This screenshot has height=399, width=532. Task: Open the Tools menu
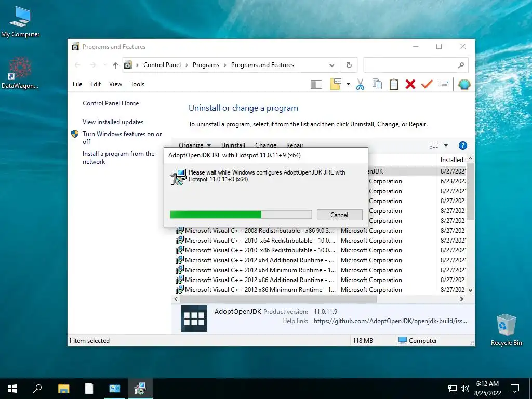click(137, 84)
